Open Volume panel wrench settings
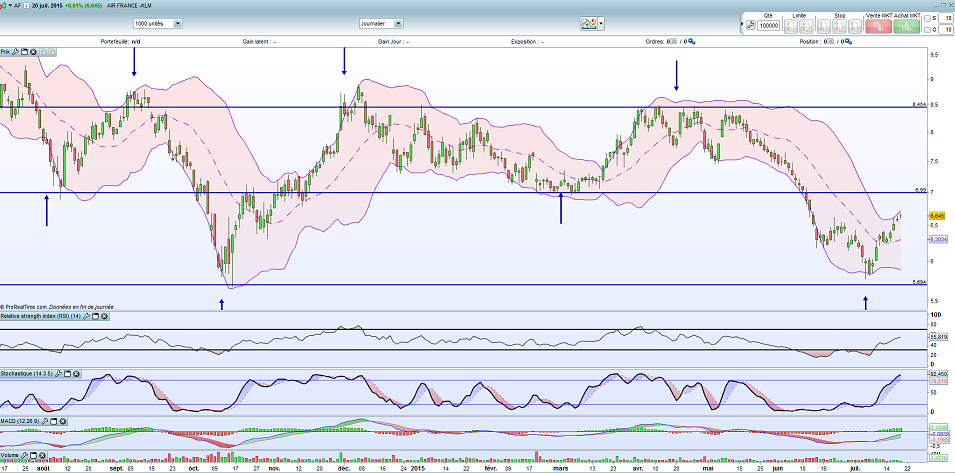Screen dimensions: 955x473 [24, 455]
